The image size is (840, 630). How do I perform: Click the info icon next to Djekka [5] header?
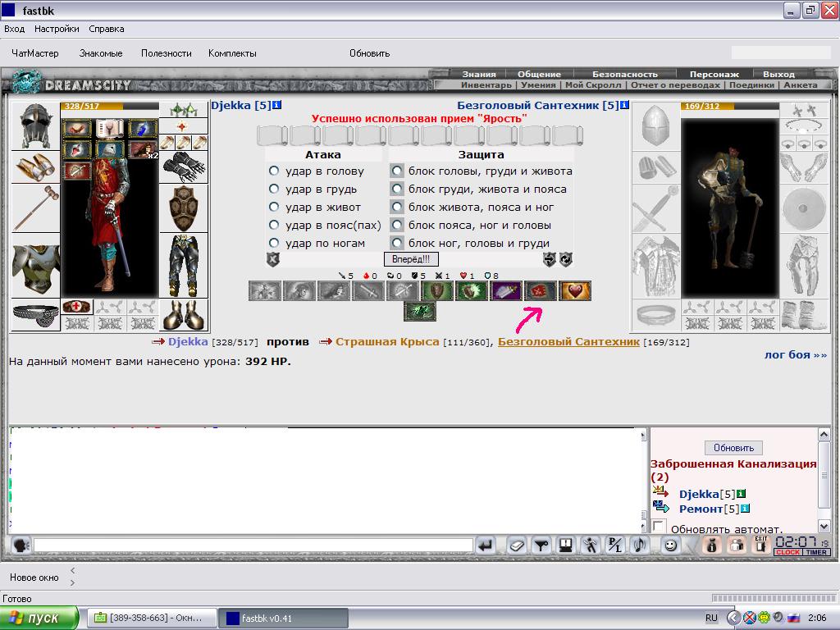pyautogui.click(x=276, y=105)
